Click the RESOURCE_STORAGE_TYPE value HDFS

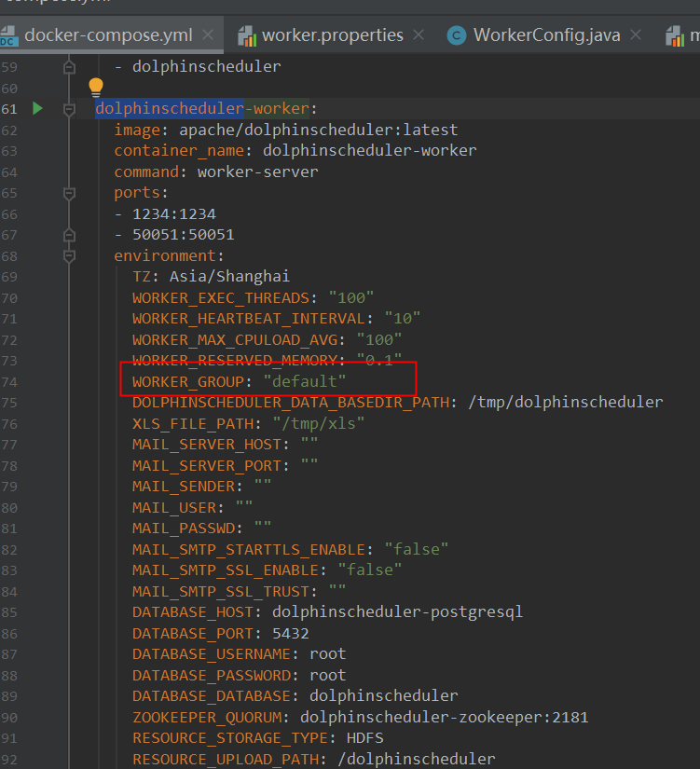(x=365, y=738)
